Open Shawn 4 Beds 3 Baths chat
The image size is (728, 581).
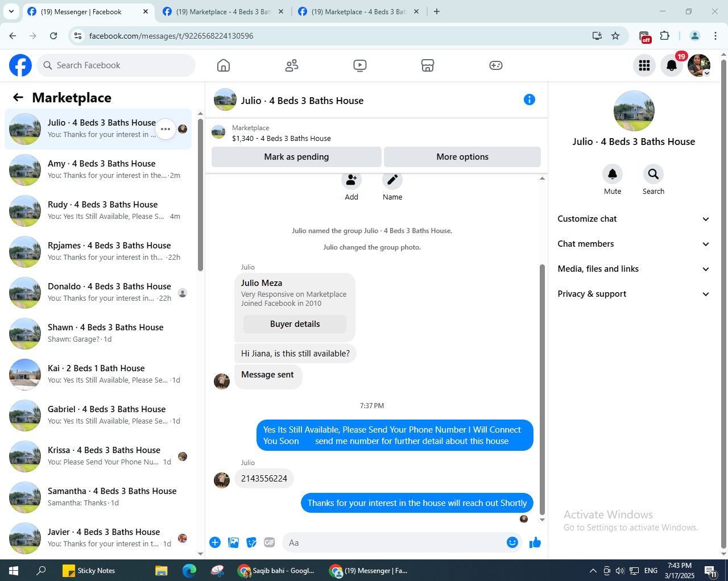[98, 334]
